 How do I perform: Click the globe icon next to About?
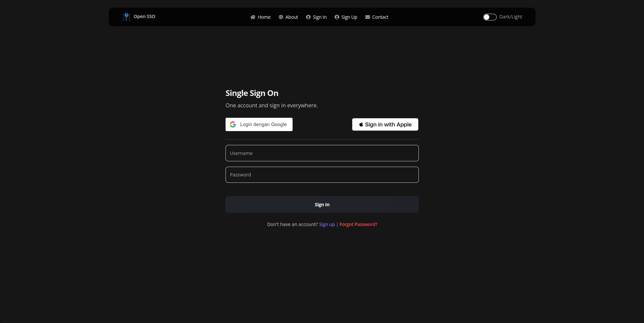point(281,17)
